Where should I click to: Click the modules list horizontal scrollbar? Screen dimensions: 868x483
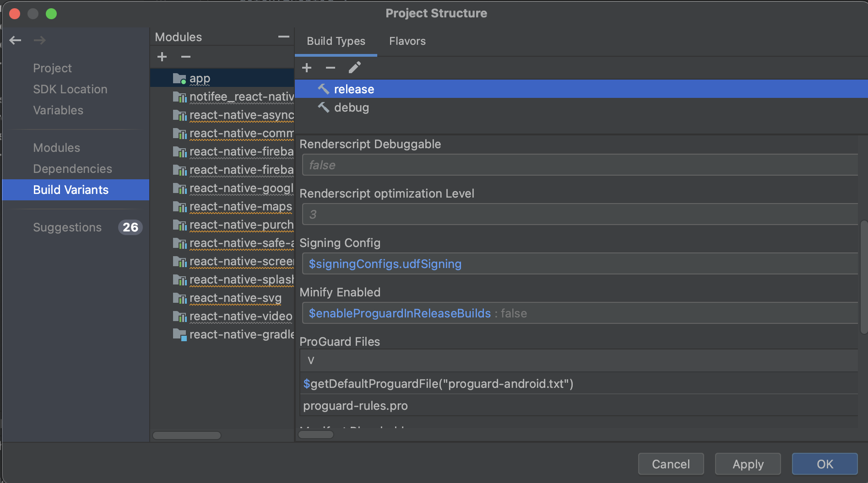point(187,435)
